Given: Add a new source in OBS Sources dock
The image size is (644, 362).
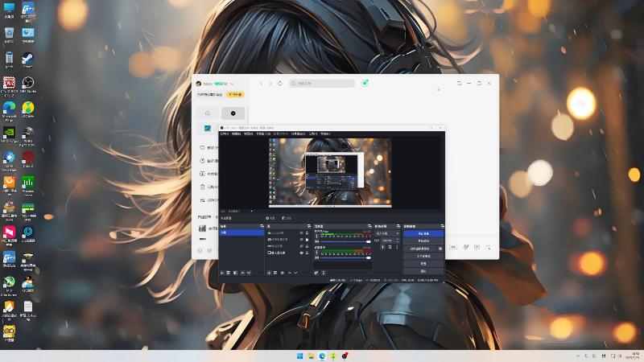Looking at the screenshot, I should pyautogui.click(x=269, y=273).
